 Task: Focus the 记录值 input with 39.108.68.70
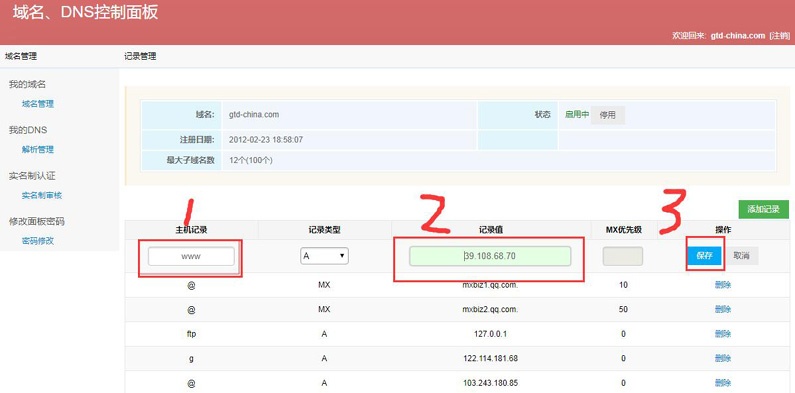(490, 256)
